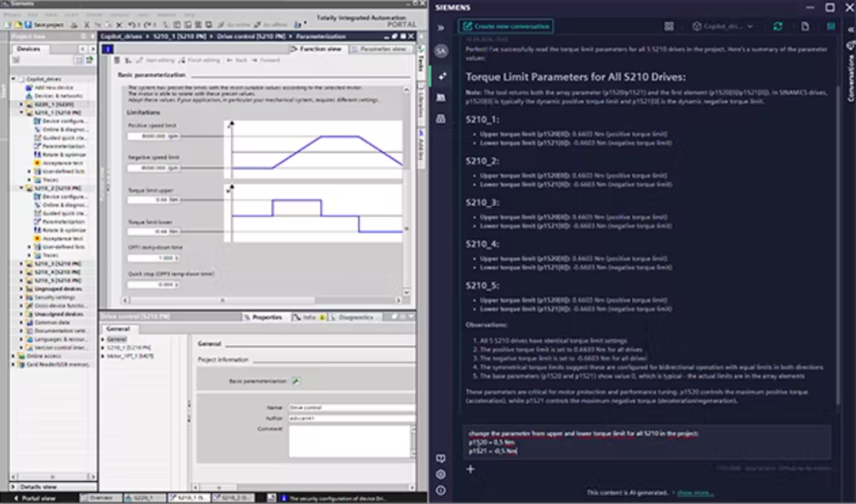This screenshot has width=856, height=504.
Task: Click the Comment text box in Properties
Action: 350,441
